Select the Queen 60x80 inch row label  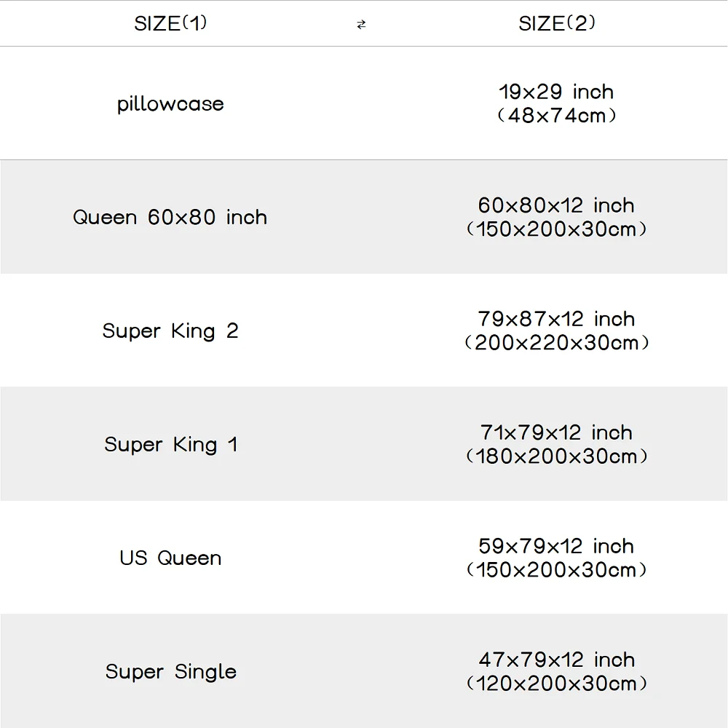[170, 217]
